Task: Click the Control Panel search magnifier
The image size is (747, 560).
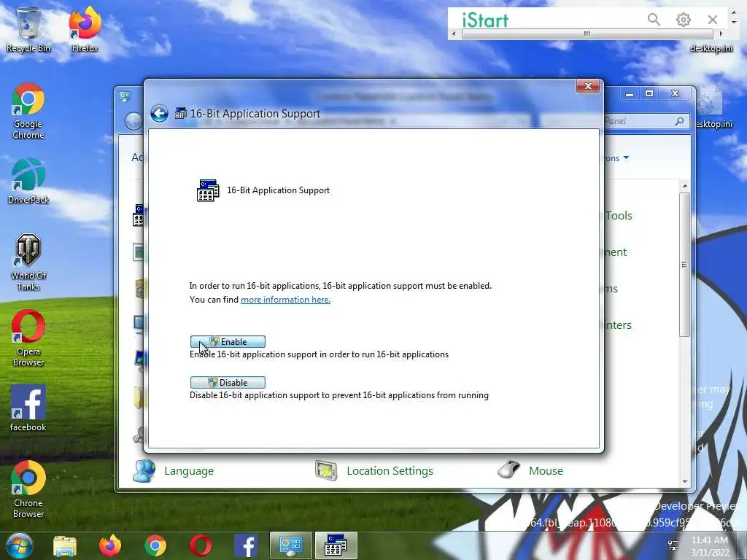Action: (679, 121)
